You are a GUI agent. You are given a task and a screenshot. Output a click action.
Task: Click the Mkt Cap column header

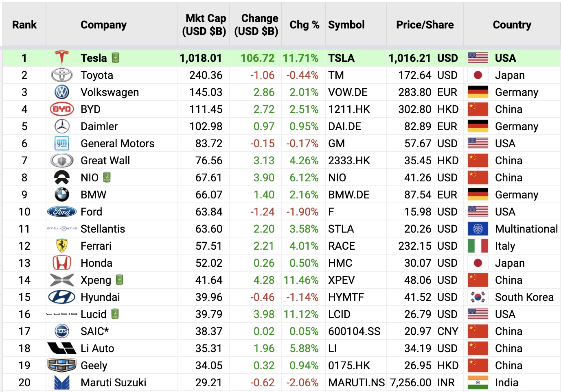click(204, 25)
